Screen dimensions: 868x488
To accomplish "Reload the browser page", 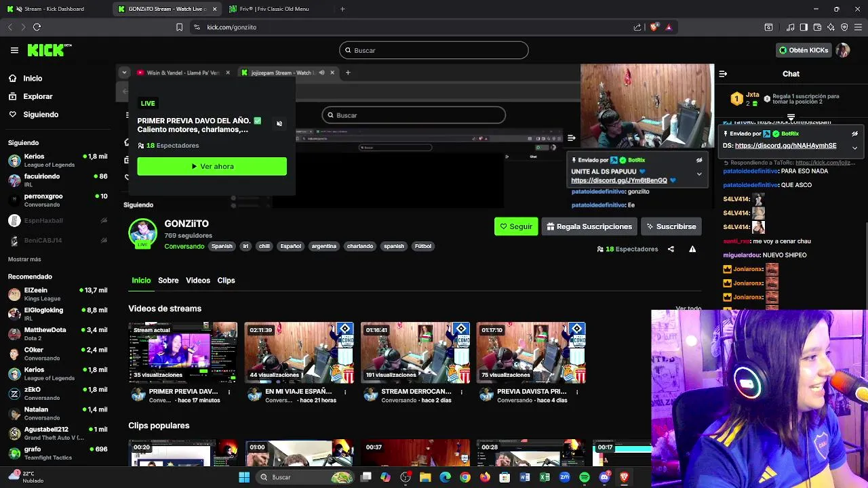I will pos(37,27).
